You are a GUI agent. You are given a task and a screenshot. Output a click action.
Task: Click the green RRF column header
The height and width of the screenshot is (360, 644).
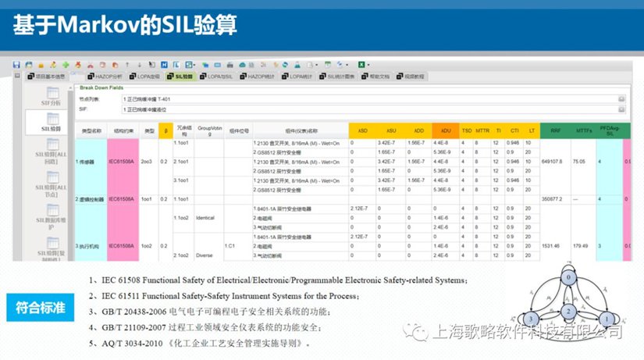point(555,130)
